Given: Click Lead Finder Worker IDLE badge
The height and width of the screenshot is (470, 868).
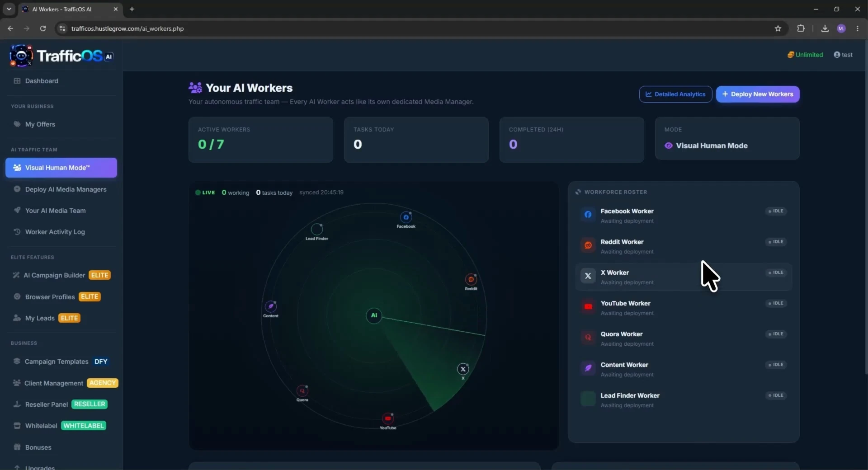Looking at the screenshot, I should (x=776, y=395).
